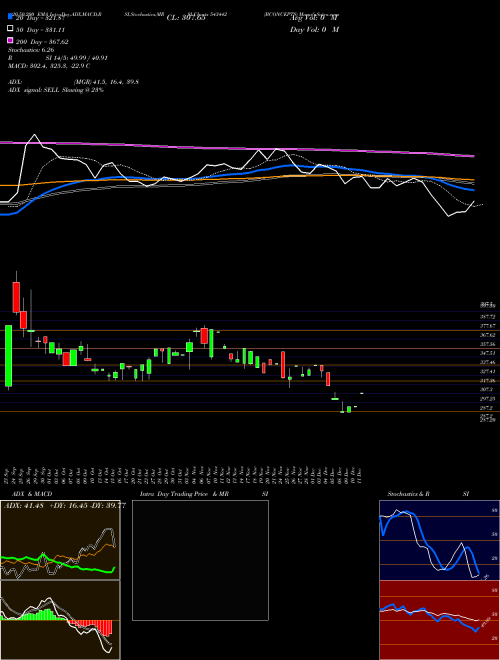
Task: Click the Stochastics 6.26 reading
Action: pos(31,50)
